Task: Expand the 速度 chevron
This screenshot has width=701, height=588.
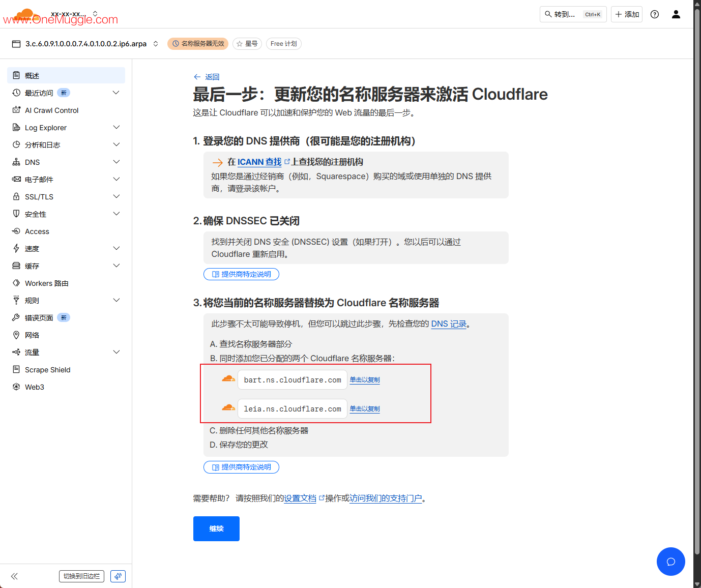Action: [x=116, y=248]
